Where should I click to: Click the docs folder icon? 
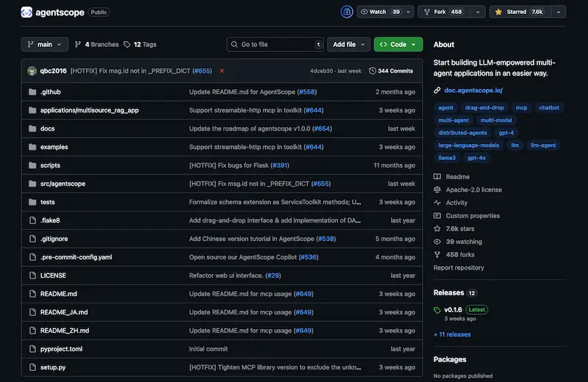coord(32,129)
